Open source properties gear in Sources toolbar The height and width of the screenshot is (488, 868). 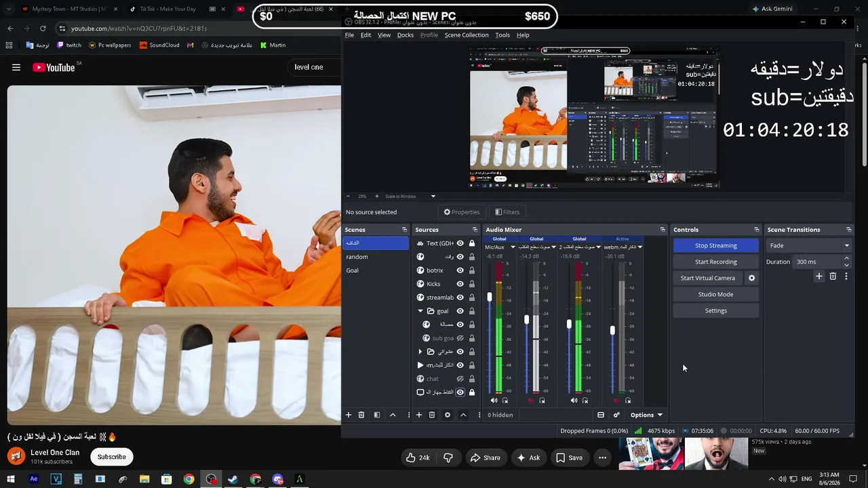(448, 415)
